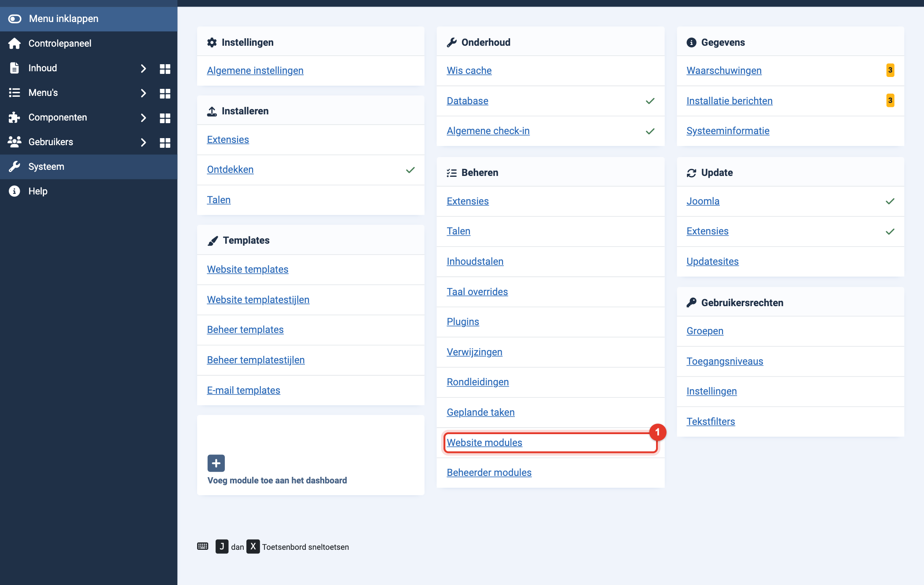This screenshot has height=585, width=924.
Task: Expand the Componenten submenu chevron
Action: click(x=143, y=117)
